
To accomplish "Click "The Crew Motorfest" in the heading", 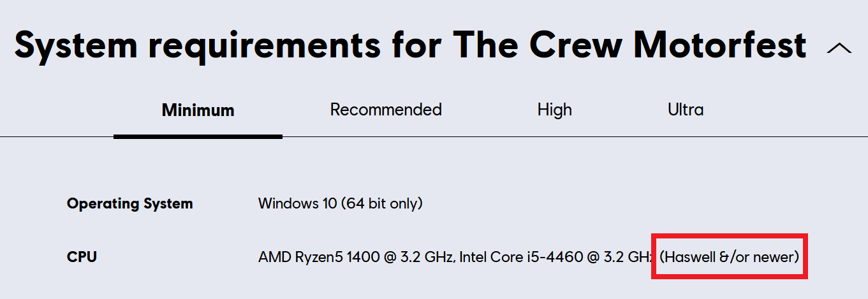I will tap(629, 46).
